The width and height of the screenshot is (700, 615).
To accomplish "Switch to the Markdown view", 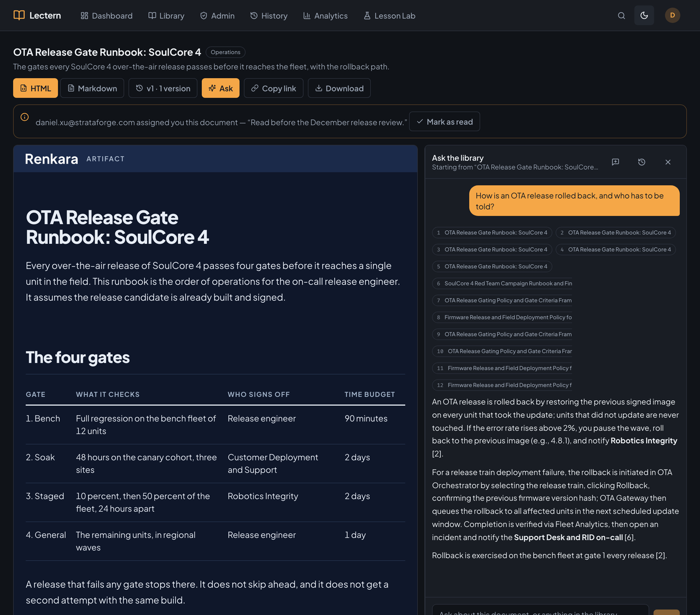I will 92,88.
